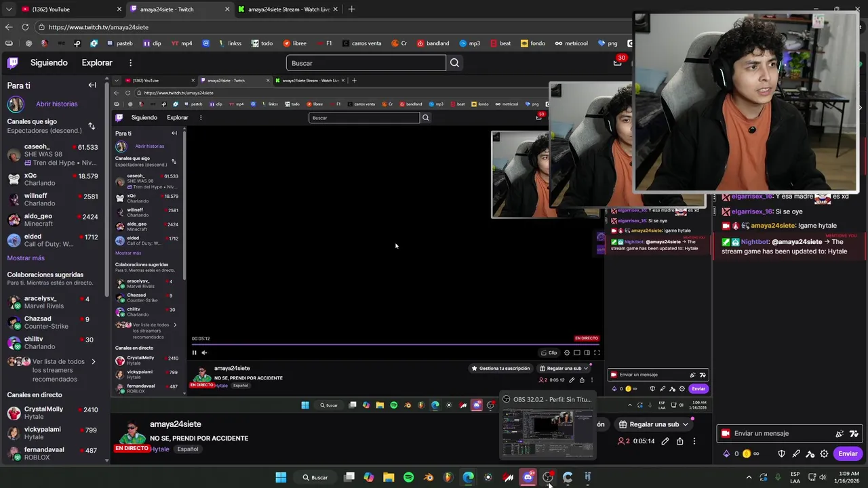
Task: Click Abrir historias in sidebar
Action: click(57, 104)
